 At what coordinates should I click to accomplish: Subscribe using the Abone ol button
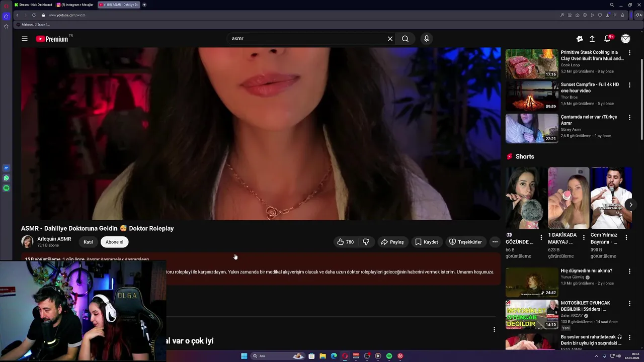tap(114, 242)
